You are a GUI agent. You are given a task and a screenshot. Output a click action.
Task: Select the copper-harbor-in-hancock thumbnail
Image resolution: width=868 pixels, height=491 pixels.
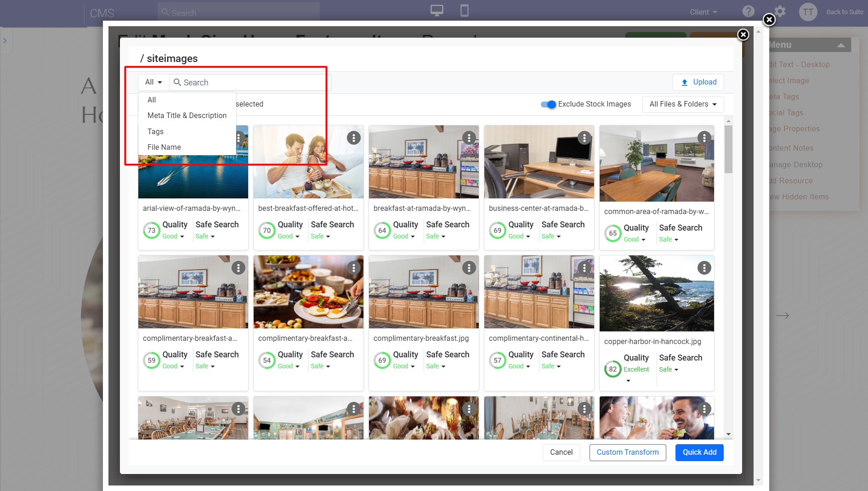[657, 293]
